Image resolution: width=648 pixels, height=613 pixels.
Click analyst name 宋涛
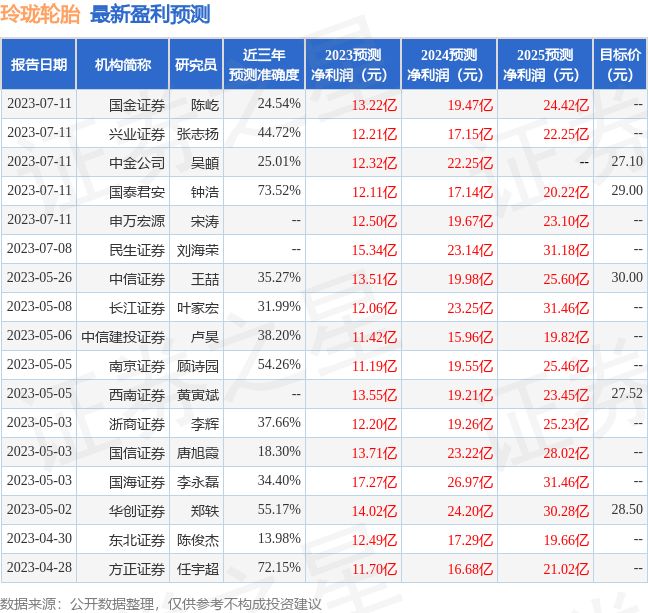tap(205, 221)
